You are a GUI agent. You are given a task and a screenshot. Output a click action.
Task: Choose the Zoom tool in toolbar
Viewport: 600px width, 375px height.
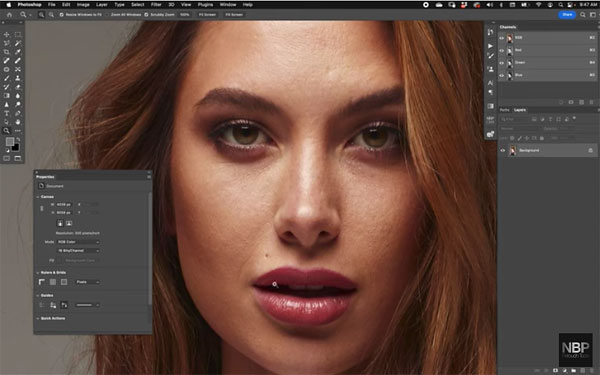tap(7, 131)
